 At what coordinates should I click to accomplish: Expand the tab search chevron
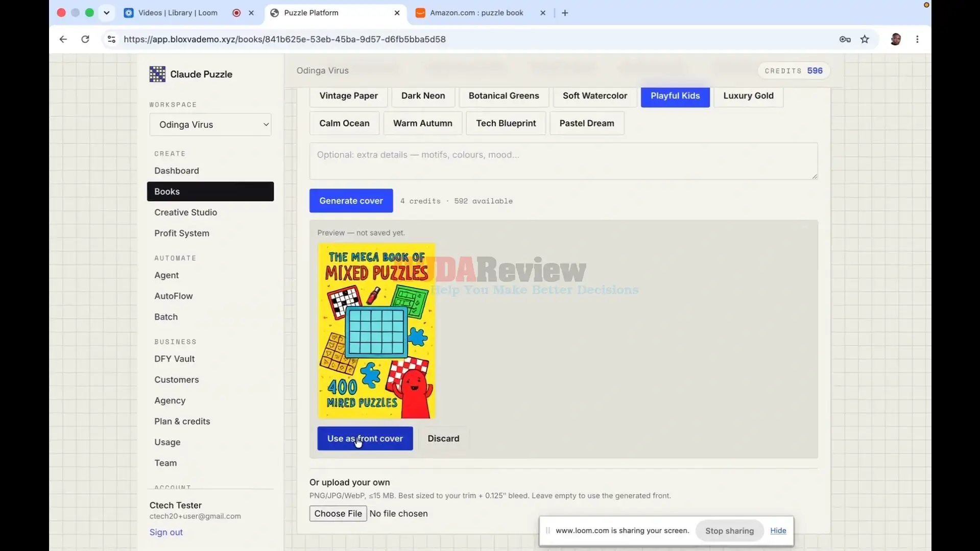[x=106, y=13]
